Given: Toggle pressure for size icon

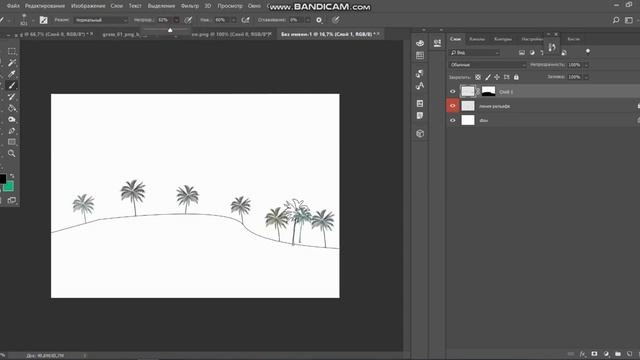Looking at the screenshot, I should click(336, 20).
